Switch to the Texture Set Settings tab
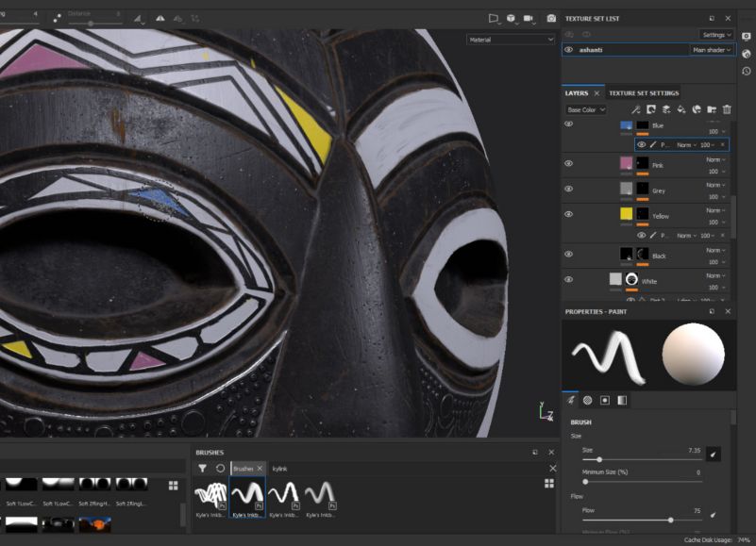This screenshot has height=546, width=756. (x=644, y=93)
